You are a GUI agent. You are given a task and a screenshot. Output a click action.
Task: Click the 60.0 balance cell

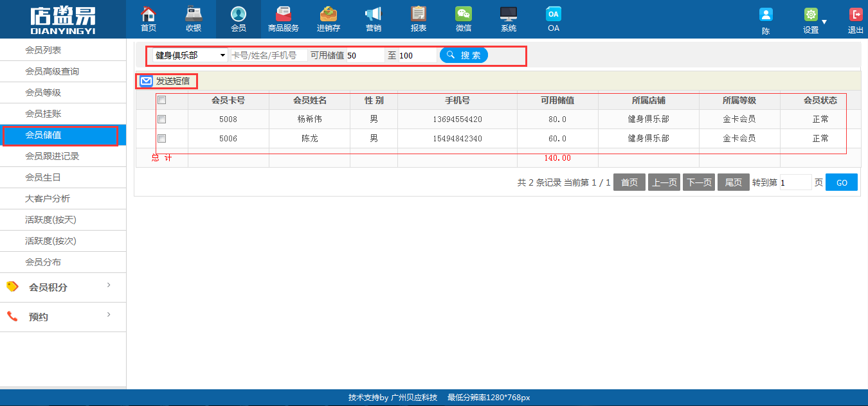(x=557, y=139)
